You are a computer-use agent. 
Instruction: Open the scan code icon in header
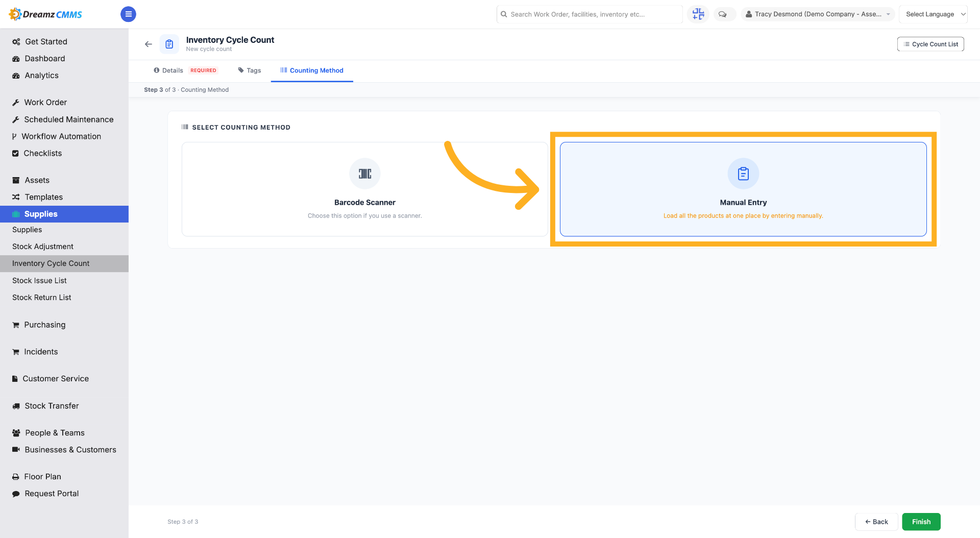[698, 14]
